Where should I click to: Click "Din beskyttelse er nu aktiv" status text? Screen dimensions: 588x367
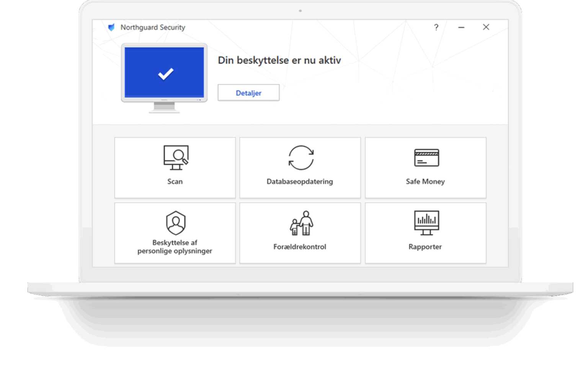[279, 60]
